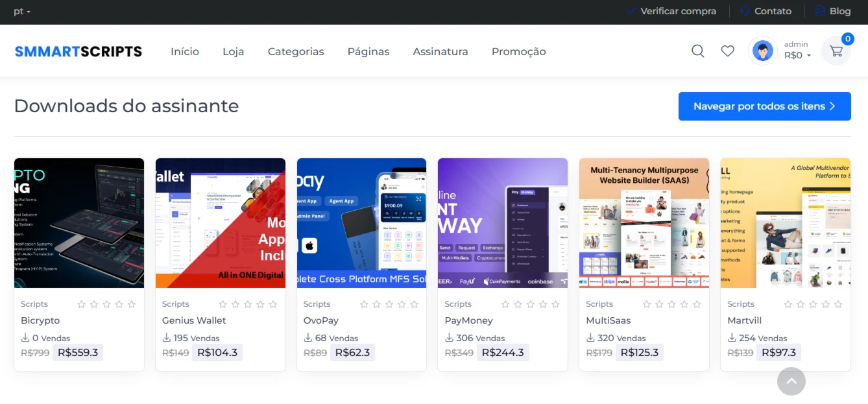Click the R$125.3 price
The image size is (868, 404).
(x=640, y=353)
